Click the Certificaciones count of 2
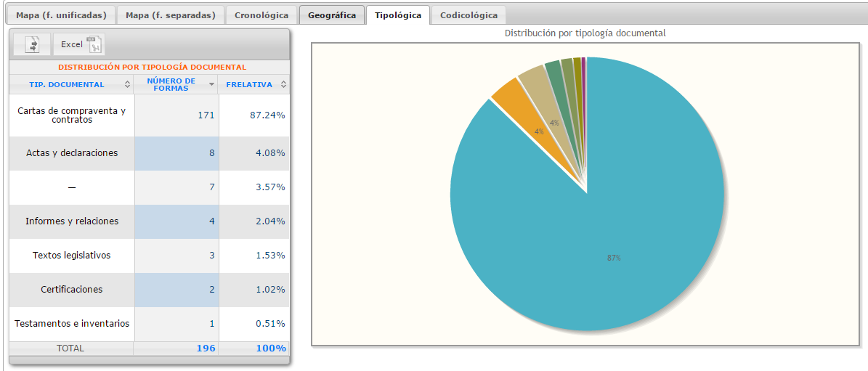This screenshot has height=371, width=868. click(211, 290)
